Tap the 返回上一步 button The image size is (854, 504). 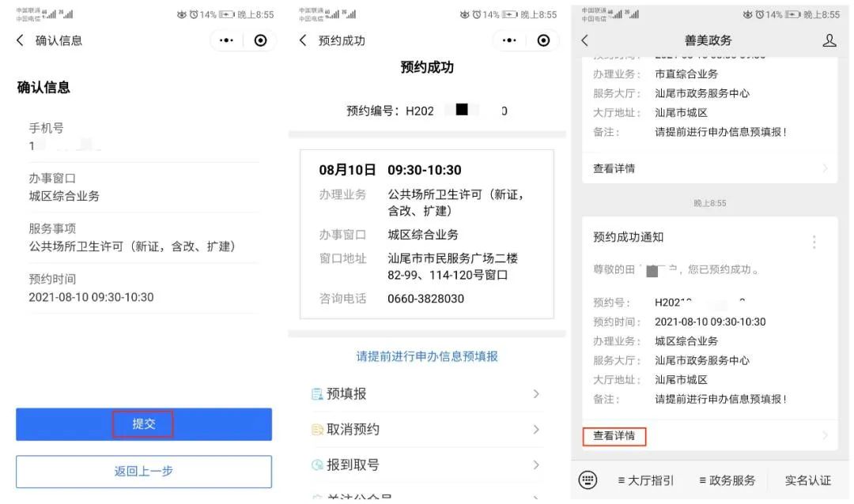coord(143,472)
